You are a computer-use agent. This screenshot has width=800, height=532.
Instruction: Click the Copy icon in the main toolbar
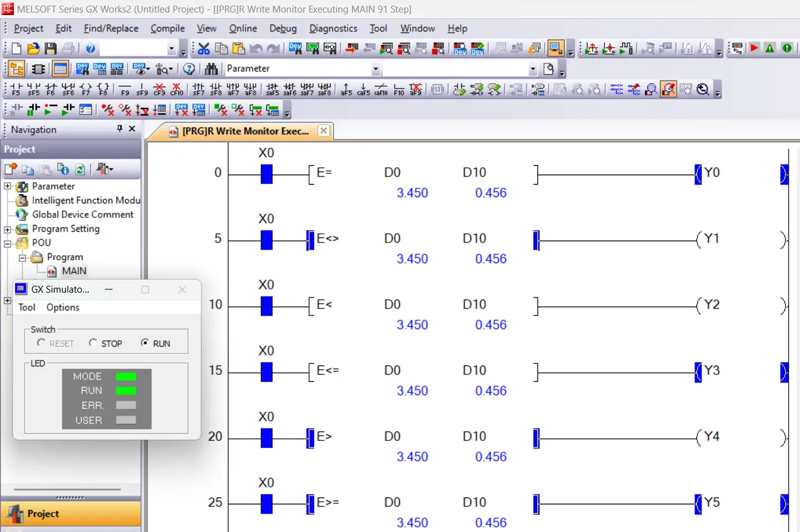[221, 48]
